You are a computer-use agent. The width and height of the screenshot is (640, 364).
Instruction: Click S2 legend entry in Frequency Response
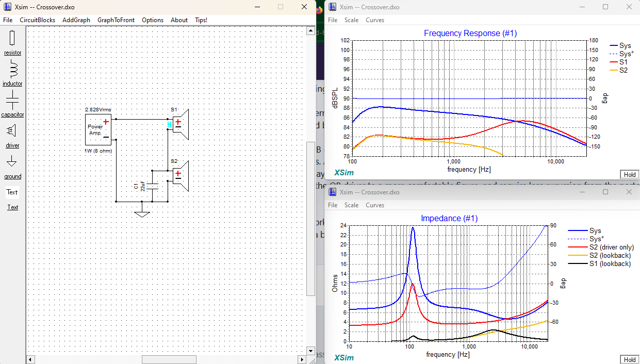[619, 70]
